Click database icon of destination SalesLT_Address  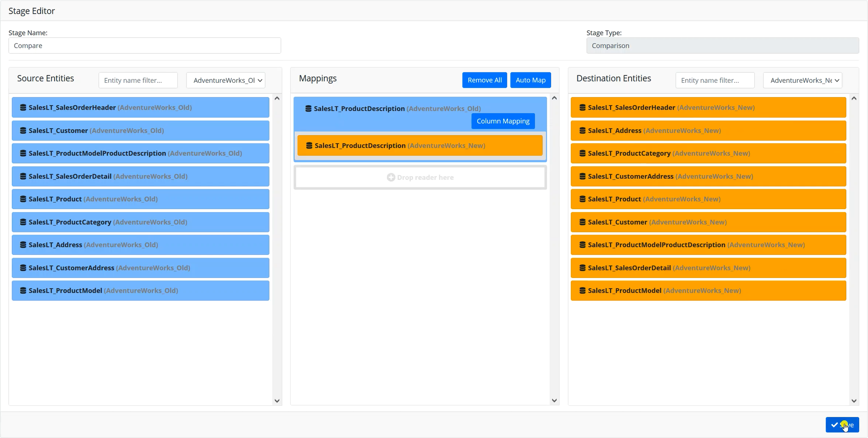(582, 130)
